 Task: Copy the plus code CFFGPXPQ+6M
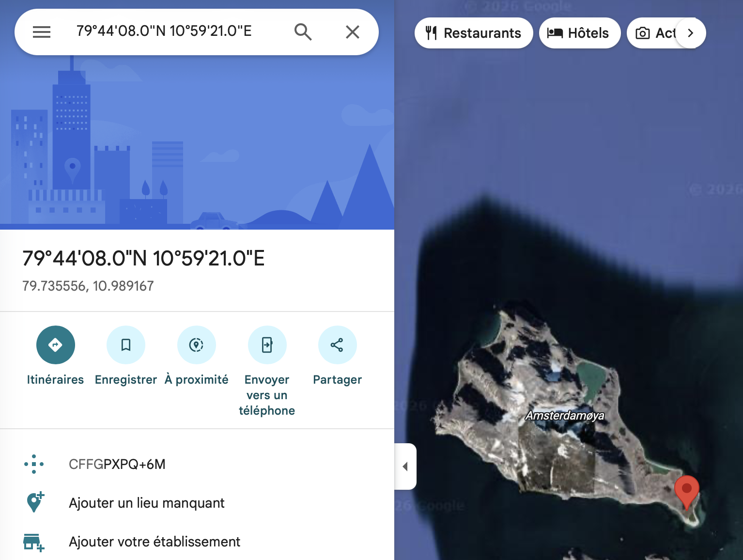click(117, 464)
